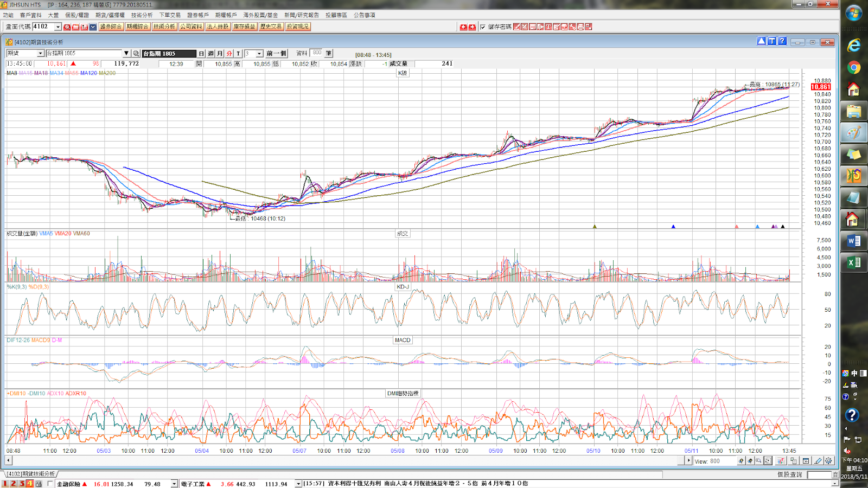Screen dimensions: 868x488
Task: Click the red window layout icon
Action: coord(589,27)
